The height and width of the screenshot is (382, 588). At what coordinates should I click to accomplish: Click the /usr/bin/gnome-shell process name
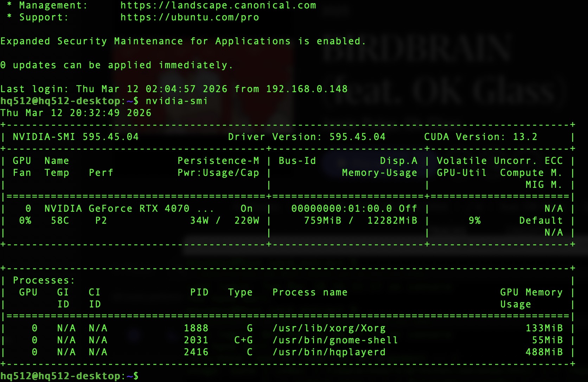335,340
